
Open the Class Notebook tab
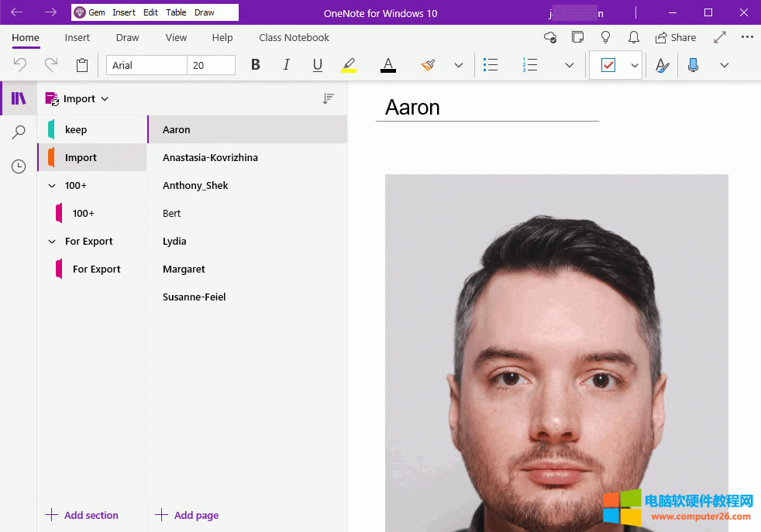click(294, 37)
